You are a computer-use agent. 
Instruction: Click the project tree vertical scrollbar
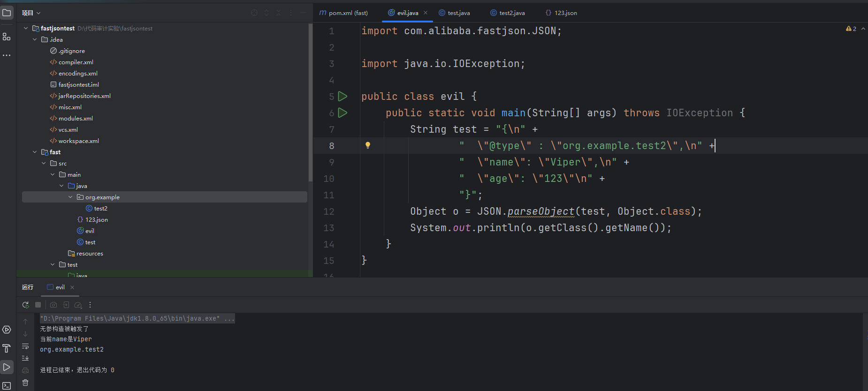click(x=310, y=103)
